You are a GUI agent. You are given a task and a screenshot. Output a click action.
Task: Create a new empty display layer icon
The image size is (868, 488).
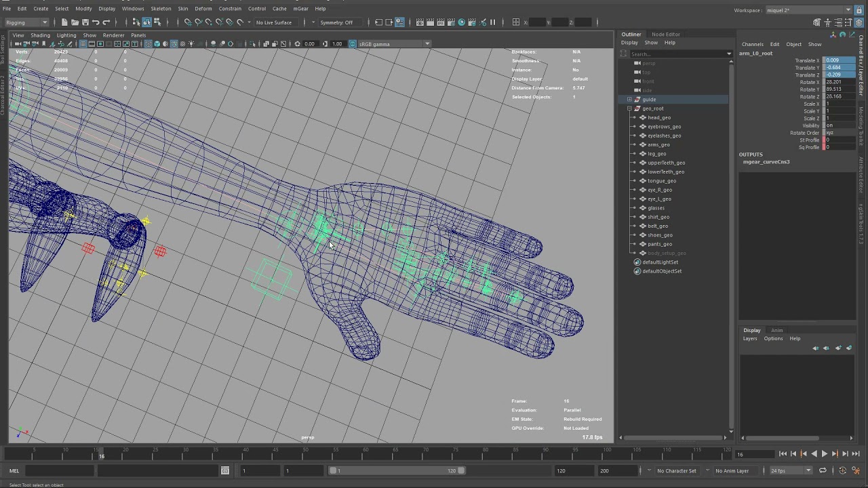[838, 348]
